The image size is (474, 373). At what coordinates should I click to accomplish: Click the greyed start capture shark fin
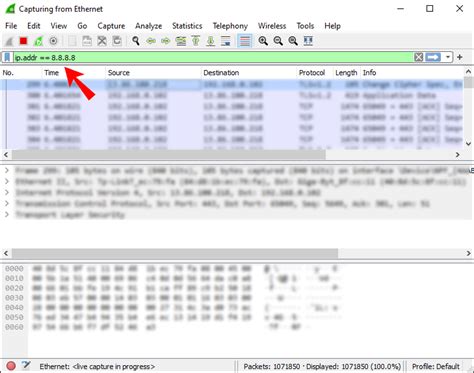pos(9,41)
